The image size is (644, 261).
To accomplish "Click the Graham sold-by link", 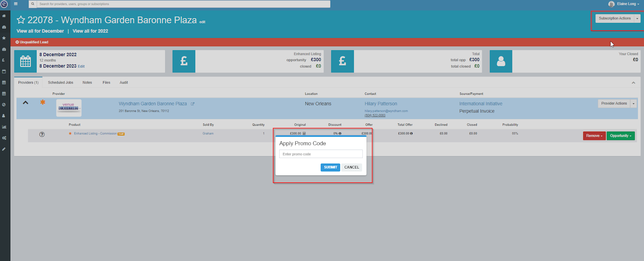I will coord(208,134).
